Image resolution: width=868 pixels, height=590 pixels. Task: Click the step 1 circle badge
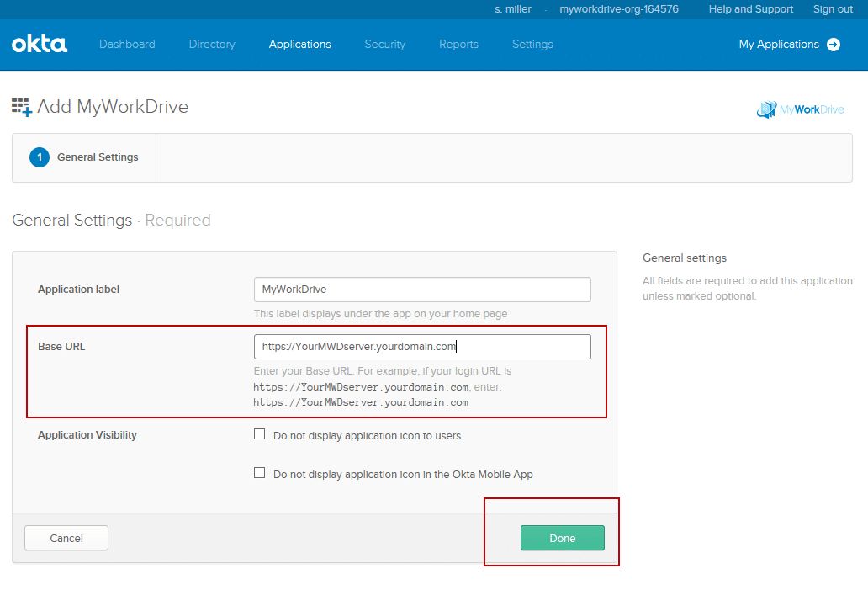click(40, 157)
